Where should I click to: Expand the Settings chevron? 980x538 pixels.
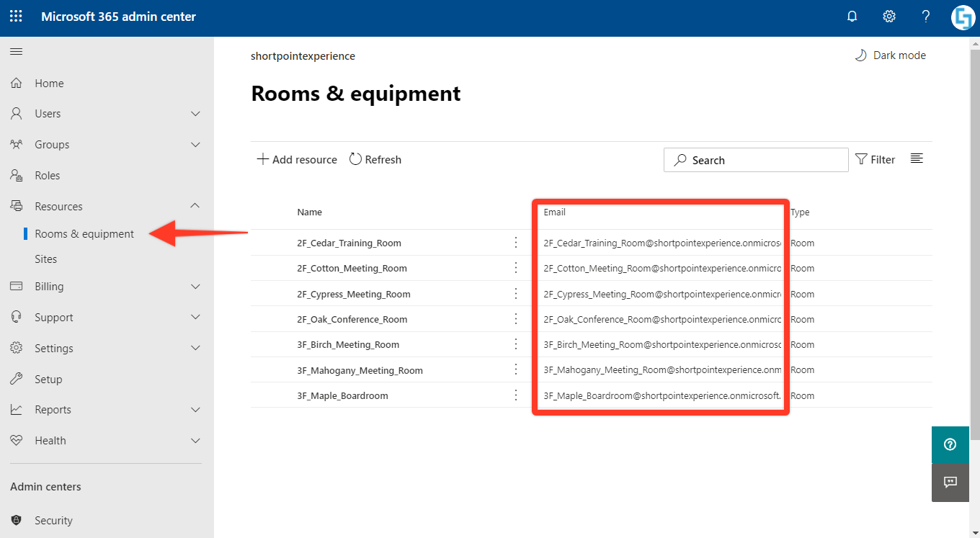click(195, 348)
